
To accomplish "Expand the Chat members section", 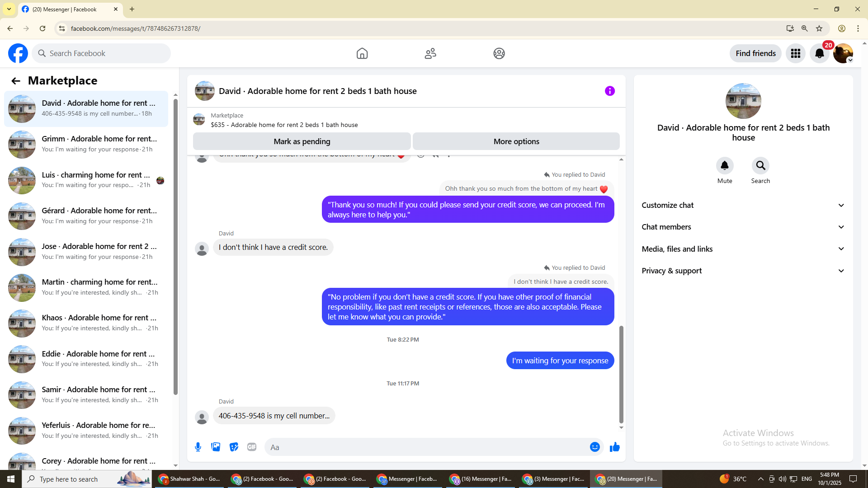I will tap(743, 227).
